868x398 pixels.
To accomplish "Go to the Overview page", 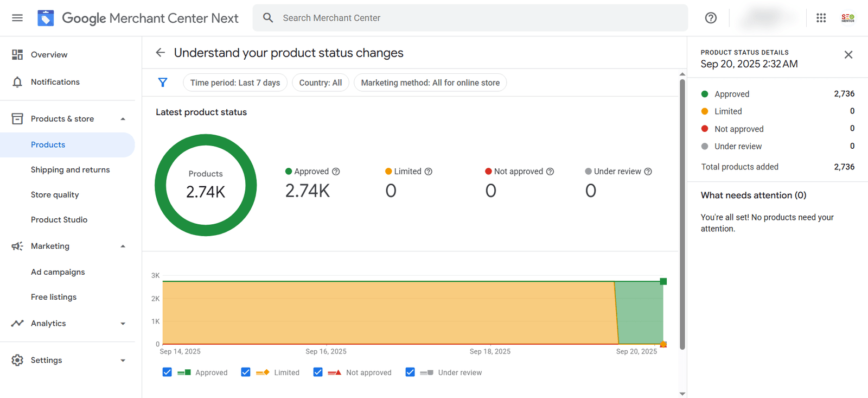I will (x=49, y=55).
